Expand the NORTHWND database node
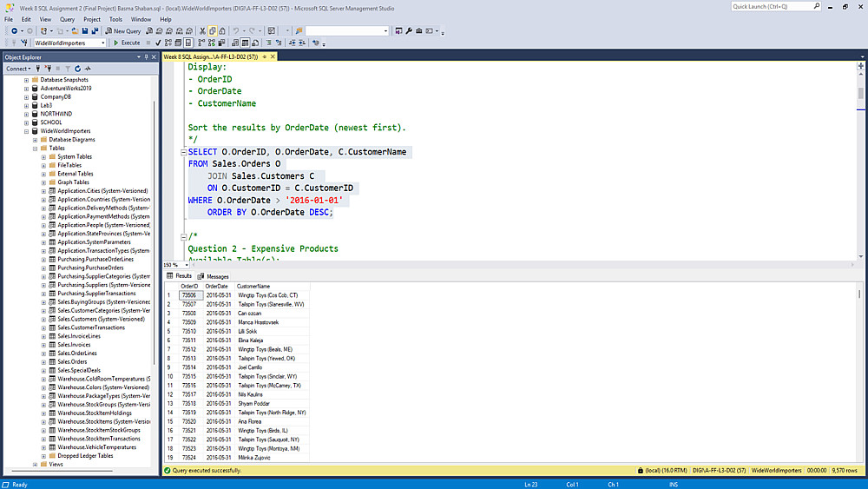Image resolution: width=868 pixels, height=489 pixels. 26,114
